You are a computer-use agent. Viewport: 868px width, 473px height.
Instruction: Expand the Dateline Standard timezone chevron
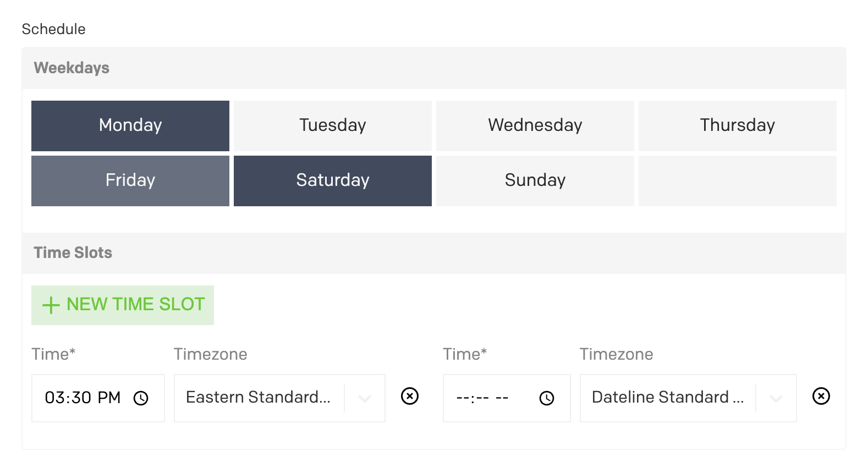[x=776, y=398]
